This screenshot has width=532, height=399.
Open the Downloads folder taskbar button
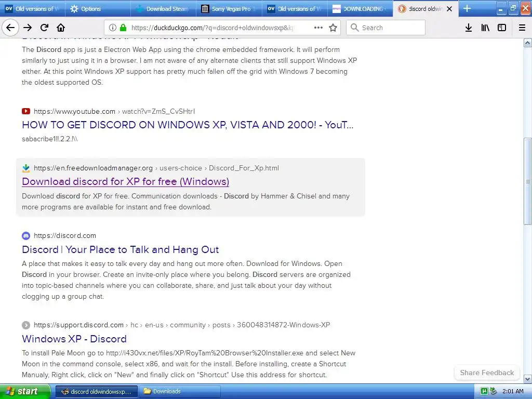(180, 392)
